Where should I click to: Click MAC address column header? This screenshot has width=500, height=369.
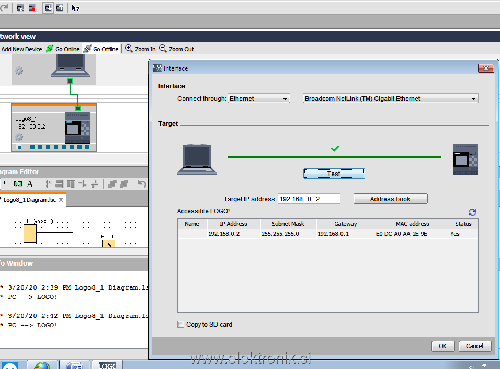tap(412, 224)
